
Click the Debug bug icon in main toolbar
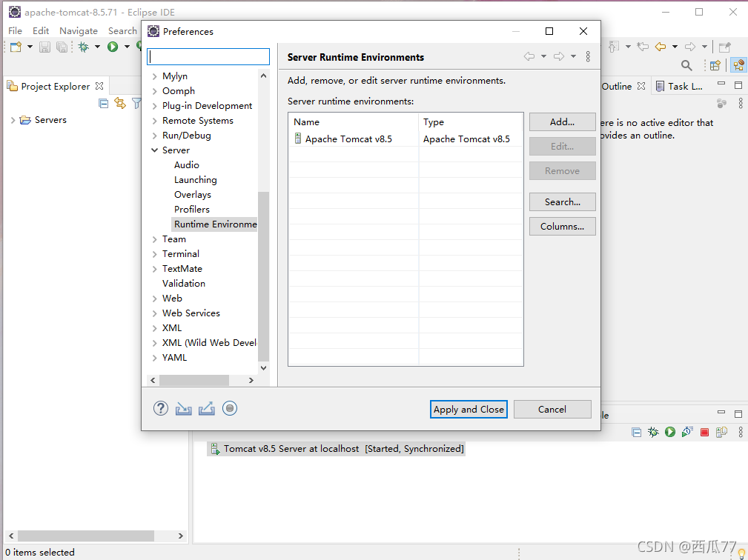click(x=84, y=47)
